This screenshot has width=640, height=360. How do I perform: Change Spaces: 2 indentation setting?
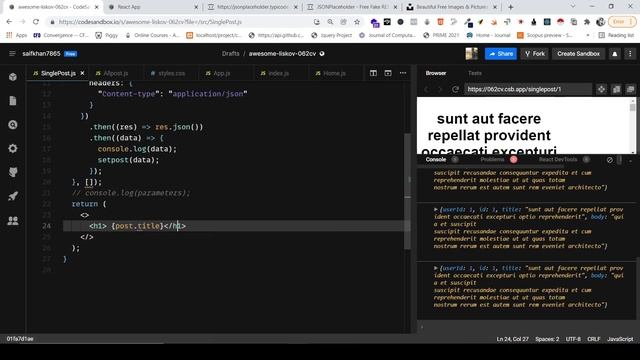point(547,339)
